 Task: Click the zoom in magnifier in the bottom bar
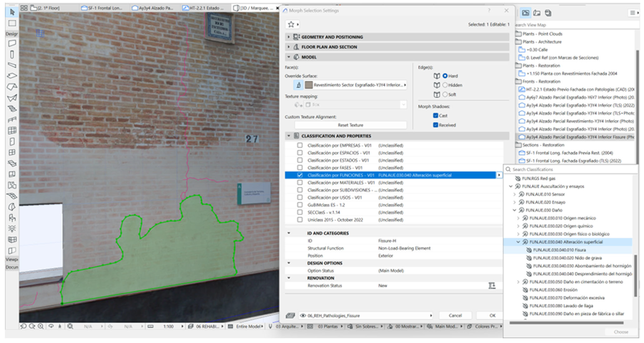coord(41,326)
